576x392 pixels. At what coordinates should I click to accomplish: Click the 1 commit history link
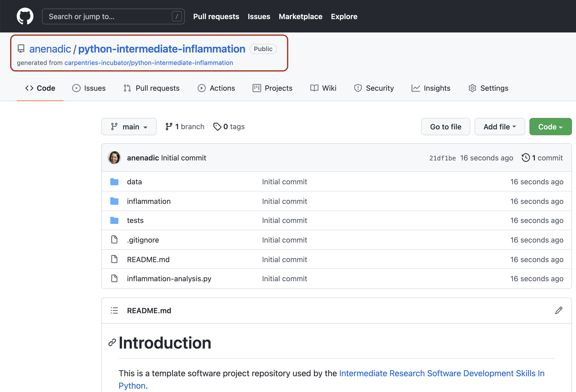click(543, 158)
